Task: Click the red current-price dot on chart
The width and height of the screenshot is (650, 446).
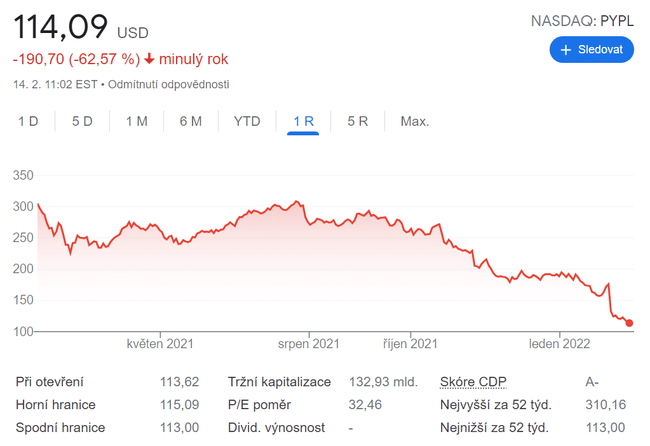Action: [630, 323]
